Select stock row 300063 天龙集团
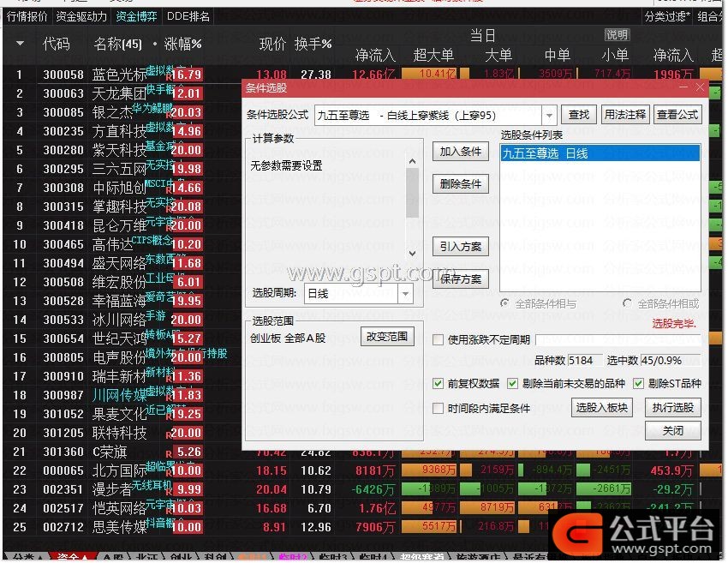This screenshot has width=728, height=563. tap(123, 93)
